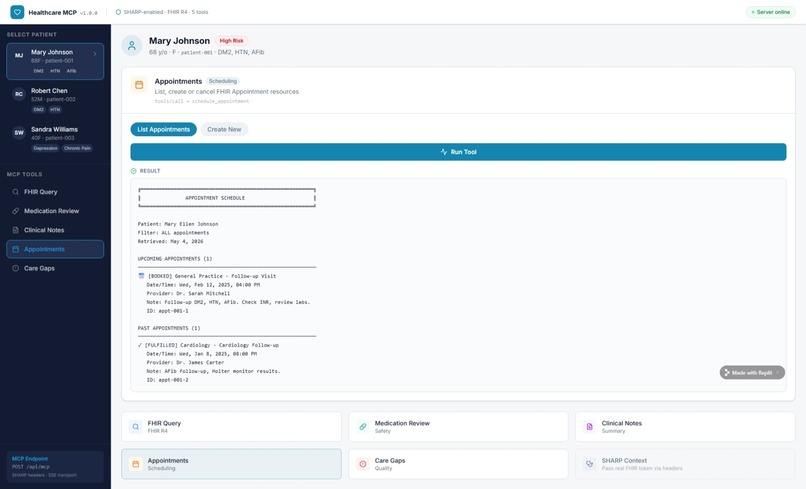Click the Medication Review pill icon in sidebar
The image size is (806, 489).
point(15,211)
